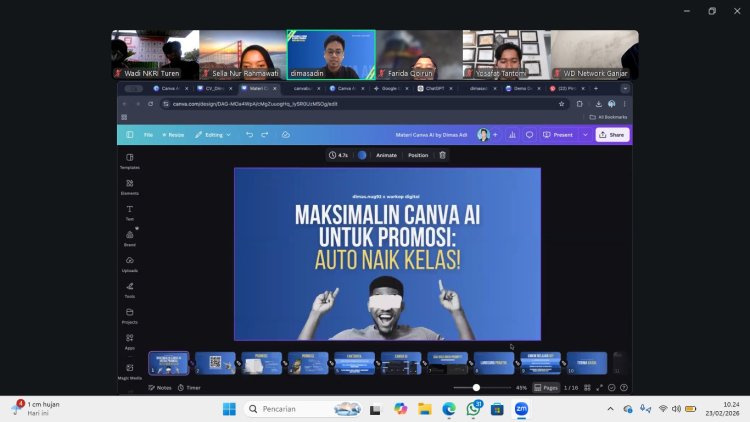Select page 2 thumbnail with QR code
Screen dimensions: 750x422
pos(215,363)
